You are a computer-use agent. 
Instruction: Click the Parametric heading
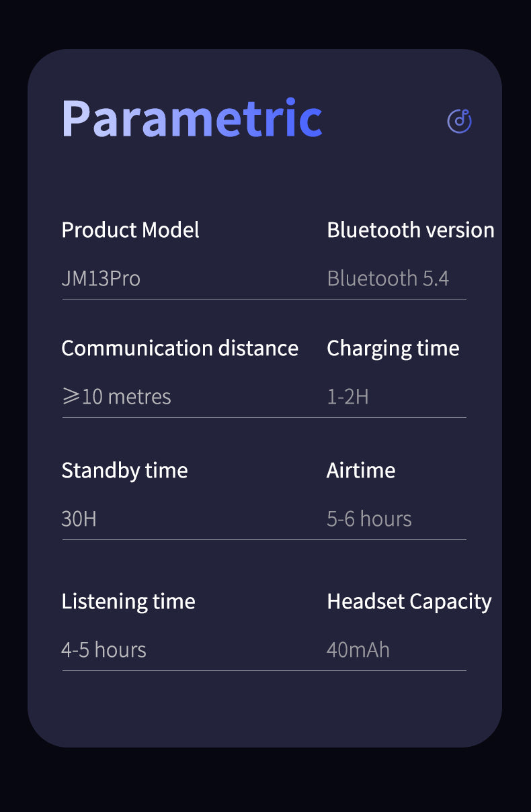pyautogui.click(x=192, y=119)
